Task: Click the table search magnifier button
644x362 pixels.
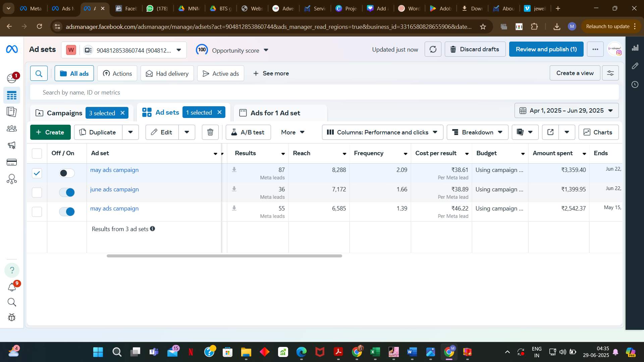Action: [x=39, y=73]
